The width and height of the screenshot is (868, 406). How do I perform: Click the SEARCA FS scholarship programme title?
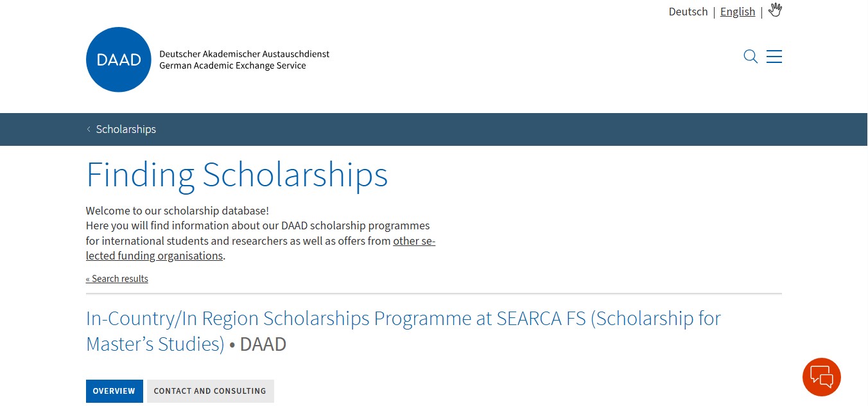point(403,319)
